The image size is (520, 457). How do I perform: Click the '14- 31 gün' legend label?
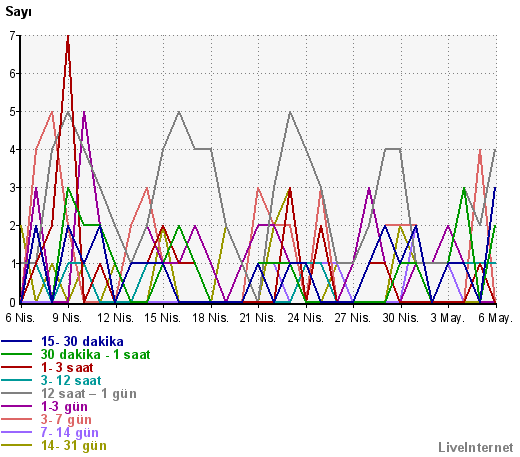click(74, 446)
